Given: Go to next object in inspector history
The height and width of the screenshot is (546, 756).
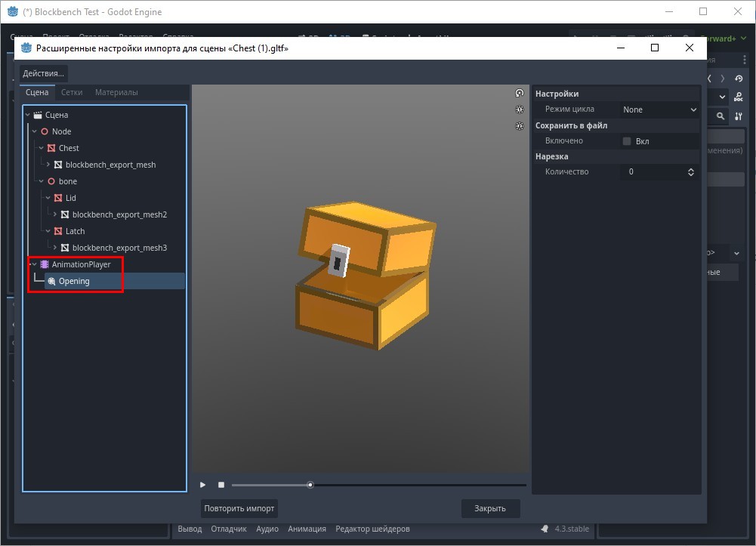Looking at the screenshot, I should [722, 79].
